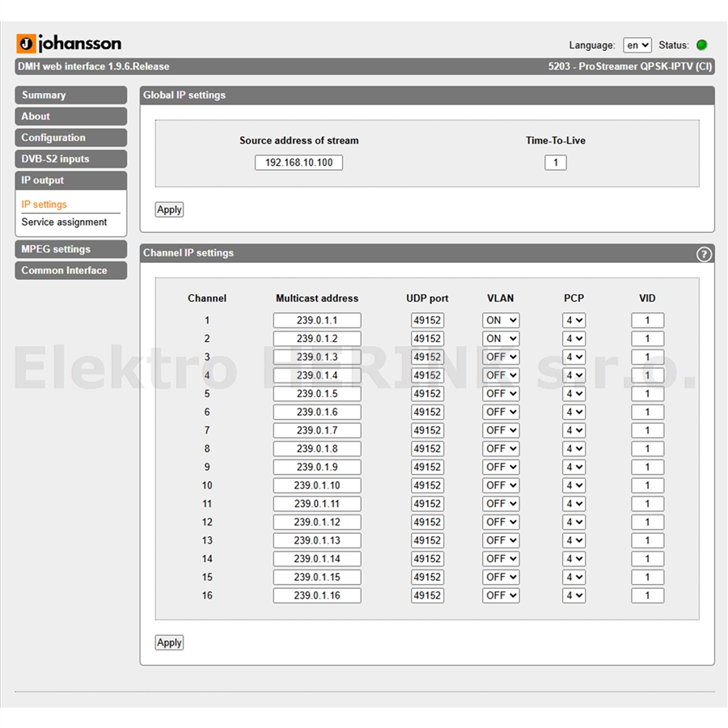The image size is (728, 728).
Task: Click the DMH web interface 1.9.6.Release text
Action: [x=93, y=67]
